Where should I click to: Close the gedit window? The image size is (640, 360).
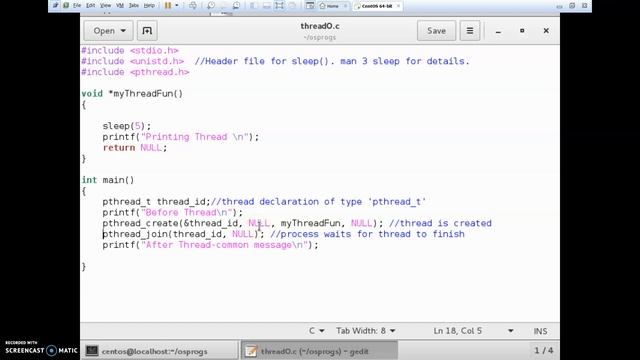pos(546,31)
